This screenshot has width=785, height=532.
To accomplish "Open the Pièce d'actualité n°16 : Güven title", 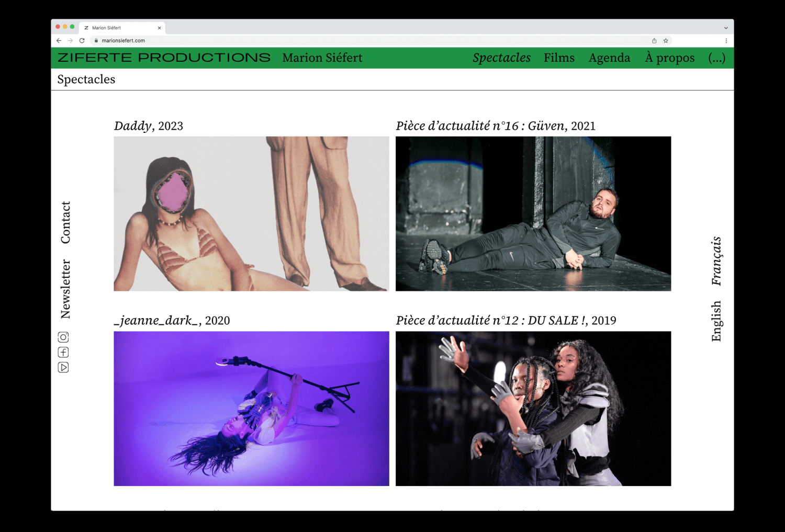I will pyautogui.click(x=496, y=126).
